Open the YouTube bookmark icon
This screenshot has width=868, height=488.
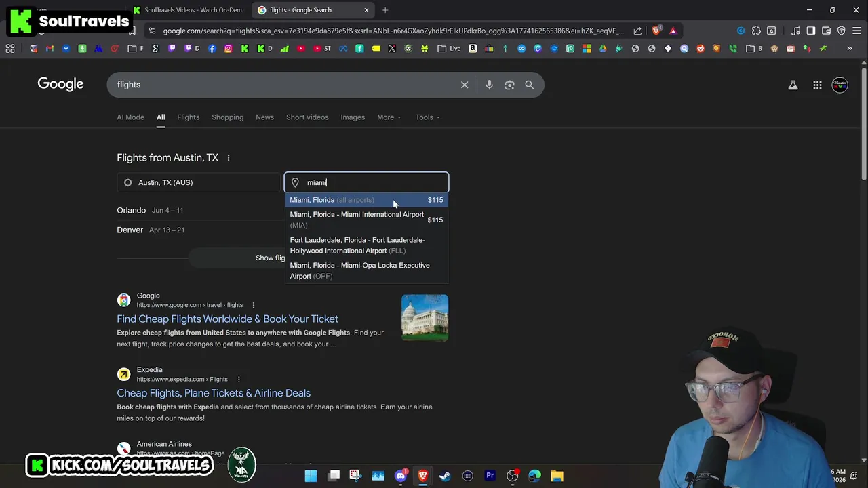click(x=300, y=48)
